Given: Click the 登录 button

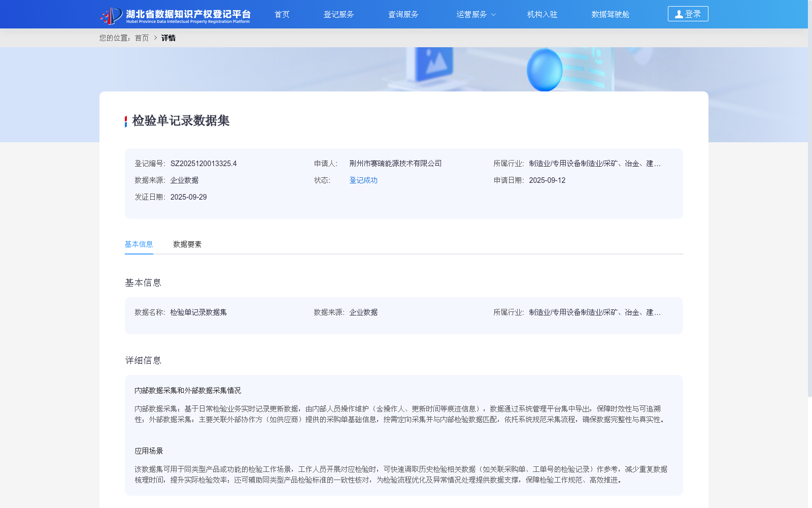Looking at the screenshot, I should click(688, 14).
